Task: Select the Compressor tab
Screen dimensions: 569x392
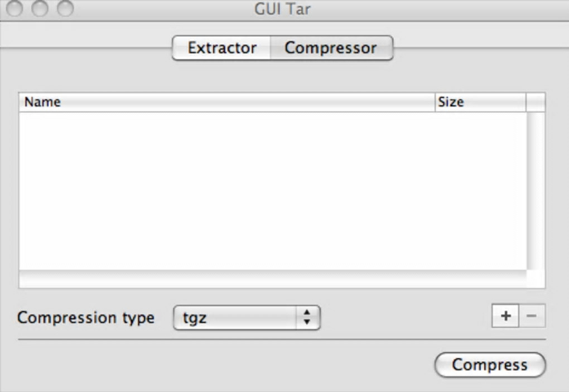Action: (331, 48)
